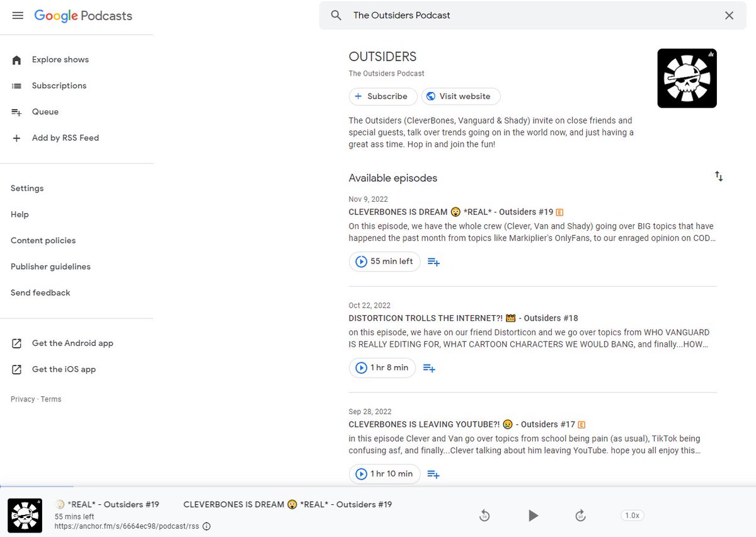Visit website of the podcast
This screenshot has height=537, width=756.
point(461,96)
